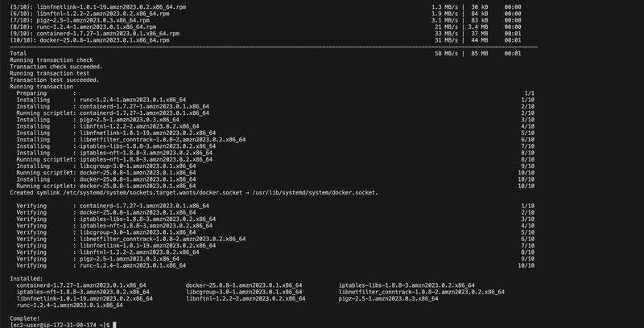This screenshot has width=644, height=328.
Task: Click the Installing pigz-2.5-1 line
Action: point(275,120)
